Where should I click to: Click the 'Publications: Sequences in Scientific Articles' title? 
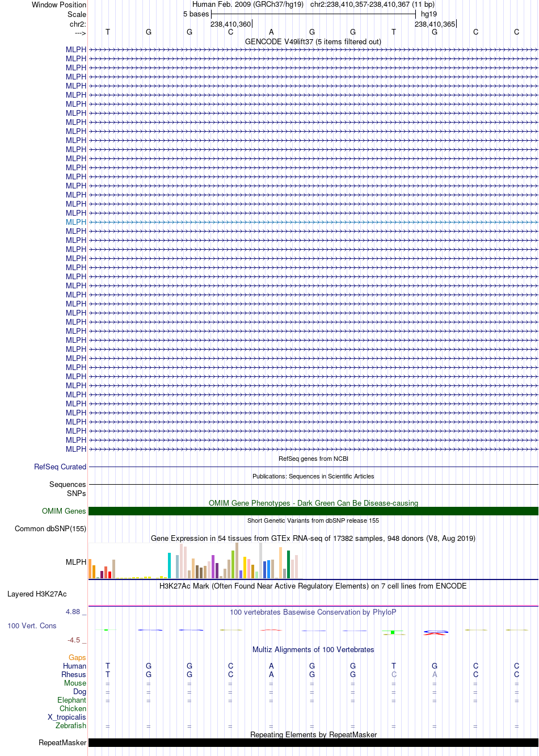coord(313,476)
